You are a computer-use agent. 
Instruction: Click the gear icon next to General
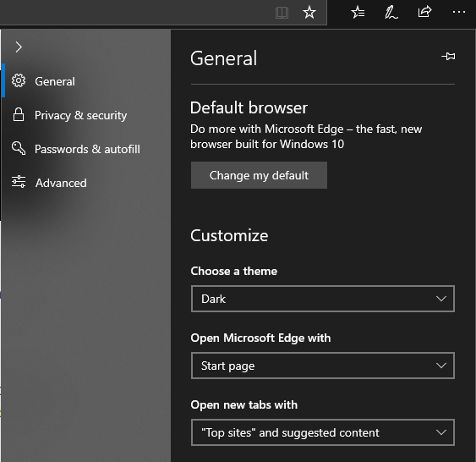click(19, 80)
